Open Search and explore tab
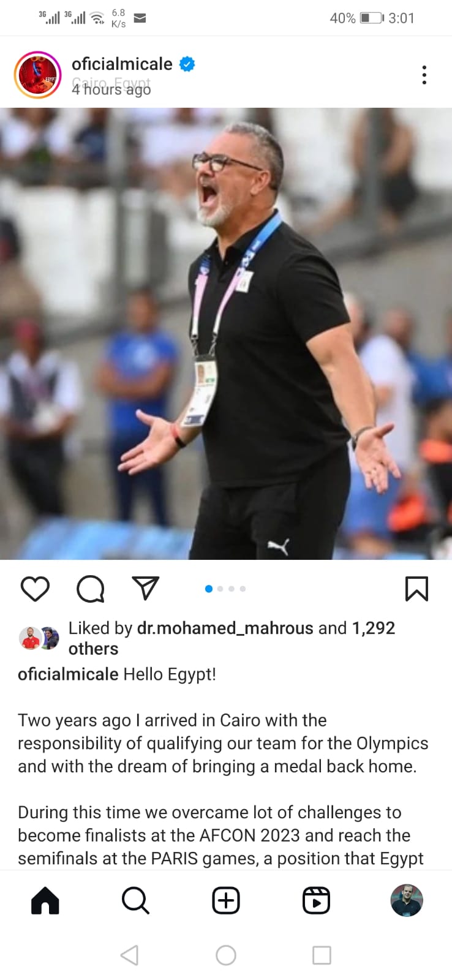The height and width of the screenshot is (980, 452). [x=135, y=900]
